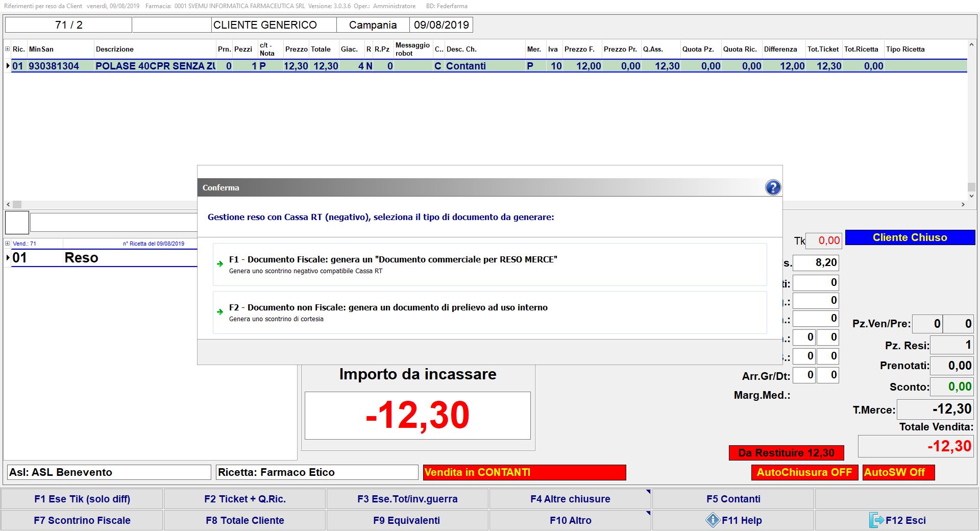The height and width of the screenshot is (531, 980).
Task: Select the POLASE row arrow indicator
Action: click(x=8, y=66)
